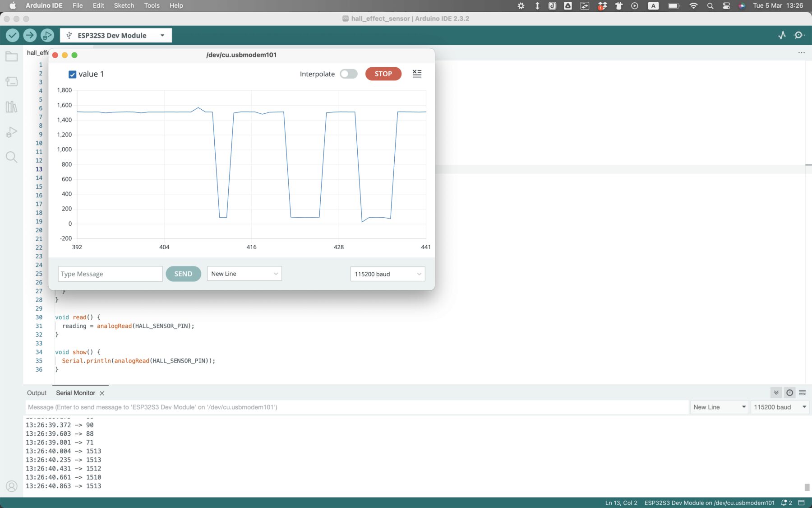Screen dimensions: 812x508
Task: Open the ESP32S3 Dev Module board selector
Action: point(116,35)
